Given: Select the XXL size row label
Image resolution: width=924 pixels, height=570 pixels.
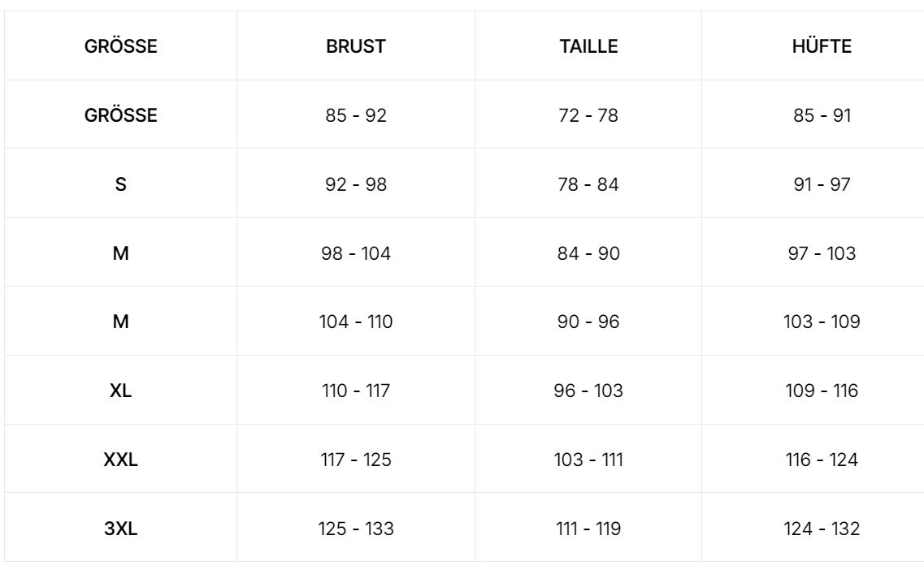Looking at the screenshot, I should pyautogui.click(x=121, y=460).
